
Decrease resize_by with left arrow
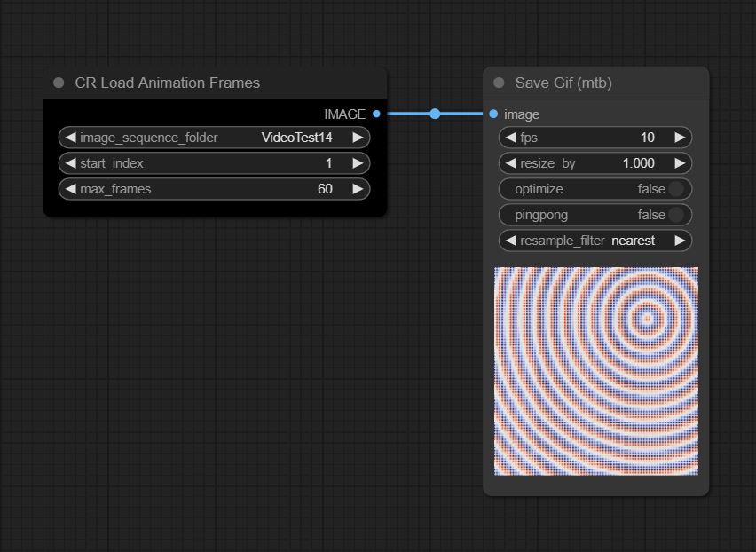(510, 163)
